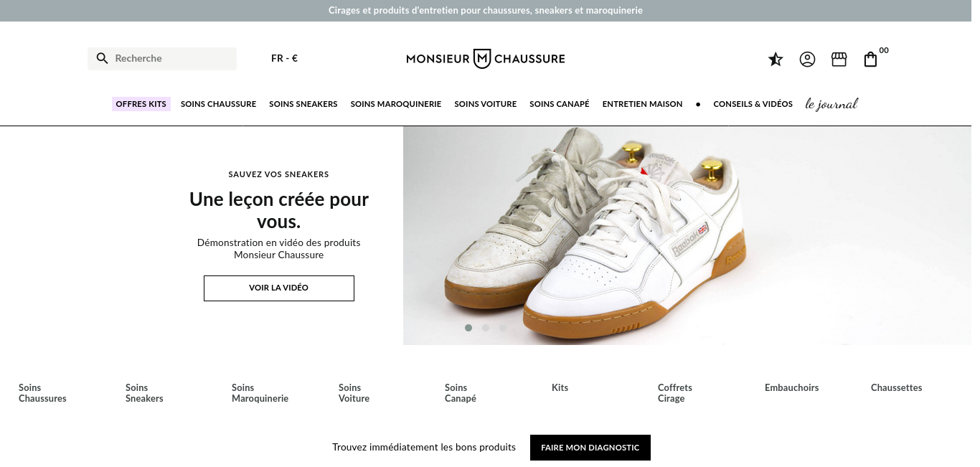Click the search magnifier icon

click(102, 58)
